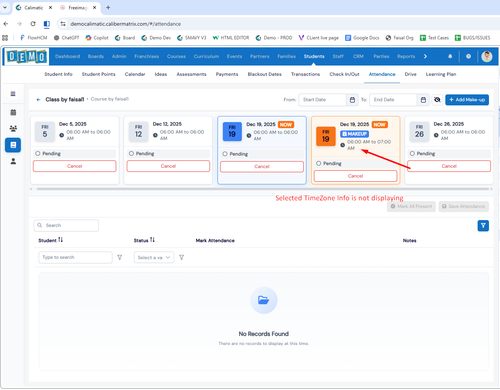Switch to Check In/Out sub-tab
500x390 pixels.
344,74
